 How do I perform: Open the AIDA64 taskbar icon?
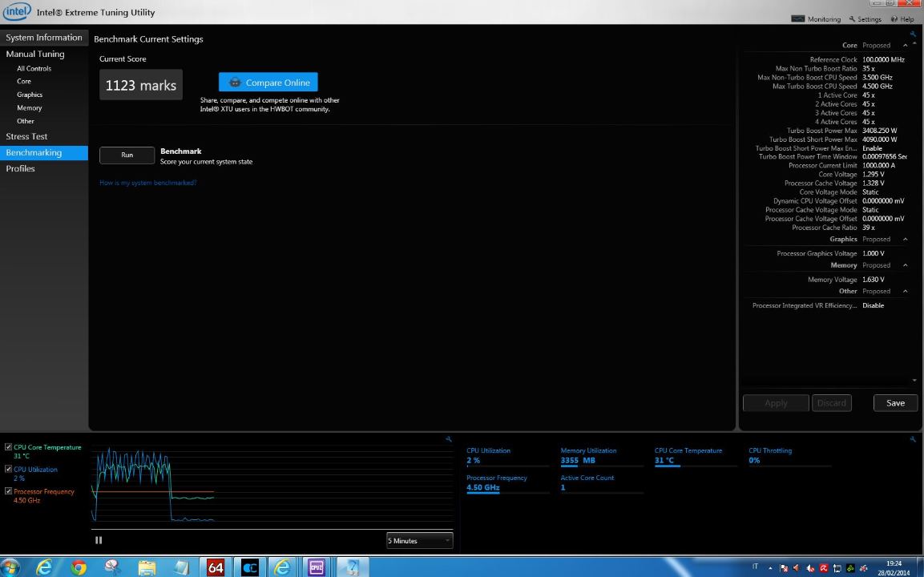tap(216, 567)
